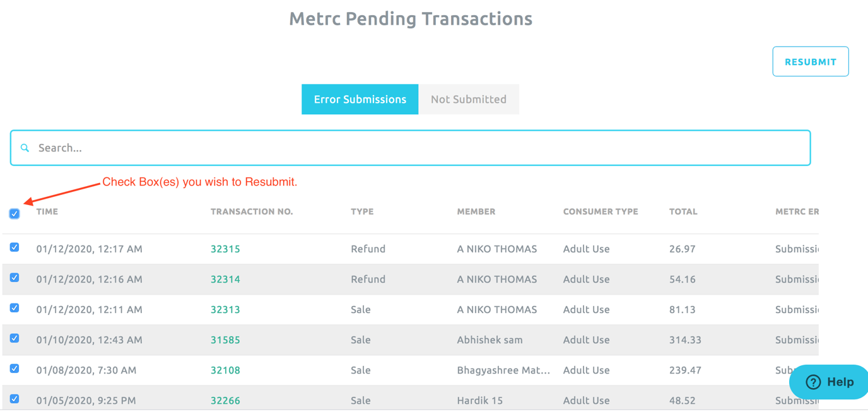Open transaction 32315 via its link
The width and height of the screenshot is (868, 412).
225,249
